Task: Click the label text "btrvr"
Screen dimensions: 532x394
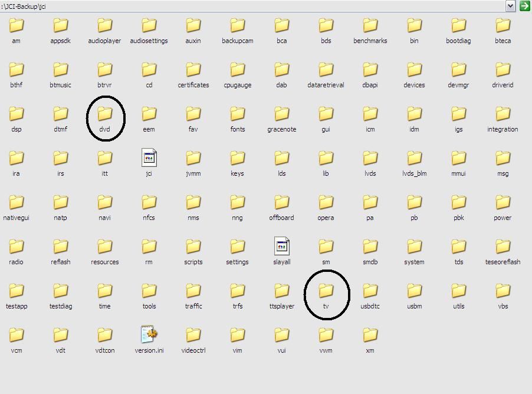Action: [105, 85]
